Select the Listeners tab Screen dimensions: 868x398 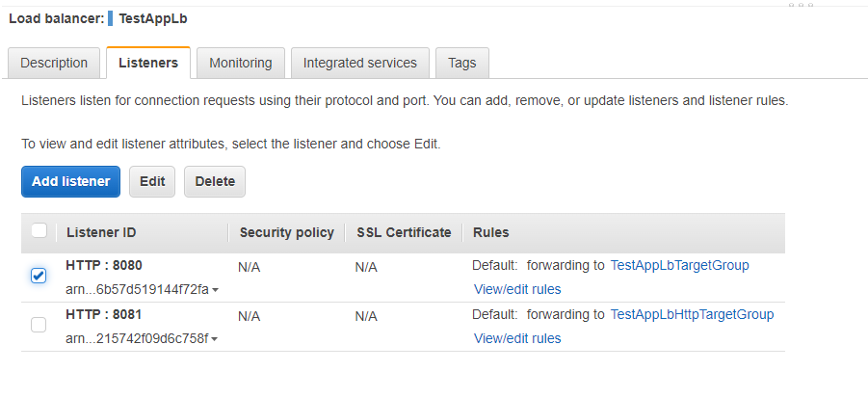pos(148,63)
